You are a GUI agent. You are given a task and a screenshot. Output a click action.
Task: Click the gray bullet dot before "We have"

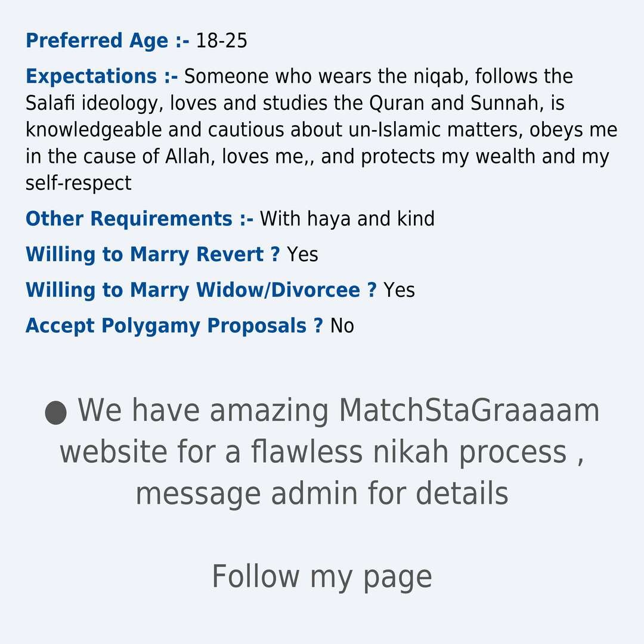tap(55, 412)
